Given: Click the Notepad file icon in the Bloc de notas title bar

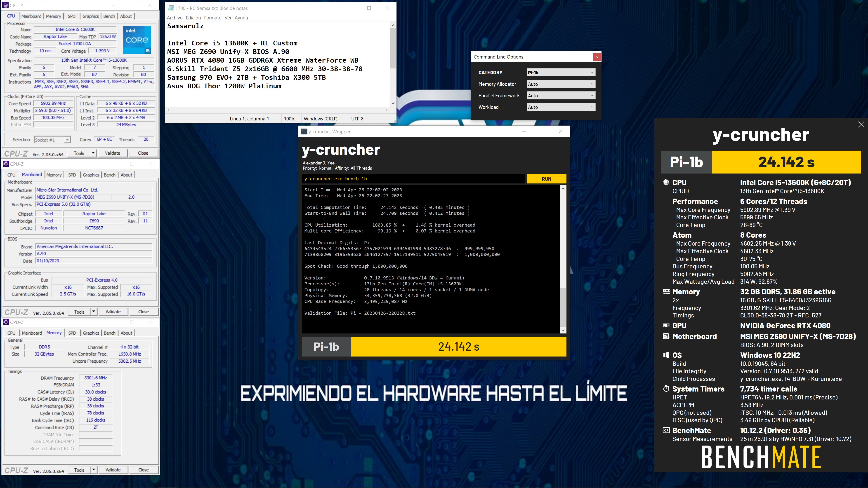Looking at the screenshot, I should 171,8.
